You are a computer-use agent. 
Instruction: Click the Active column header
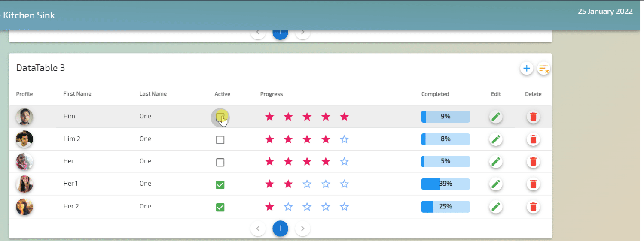(223, 94)
